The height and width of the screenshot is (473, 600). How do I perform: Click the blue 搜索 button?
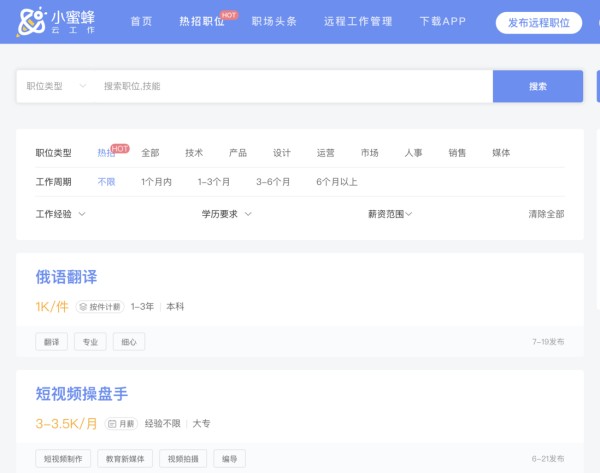pyautogui.click(x=538, y=86)
